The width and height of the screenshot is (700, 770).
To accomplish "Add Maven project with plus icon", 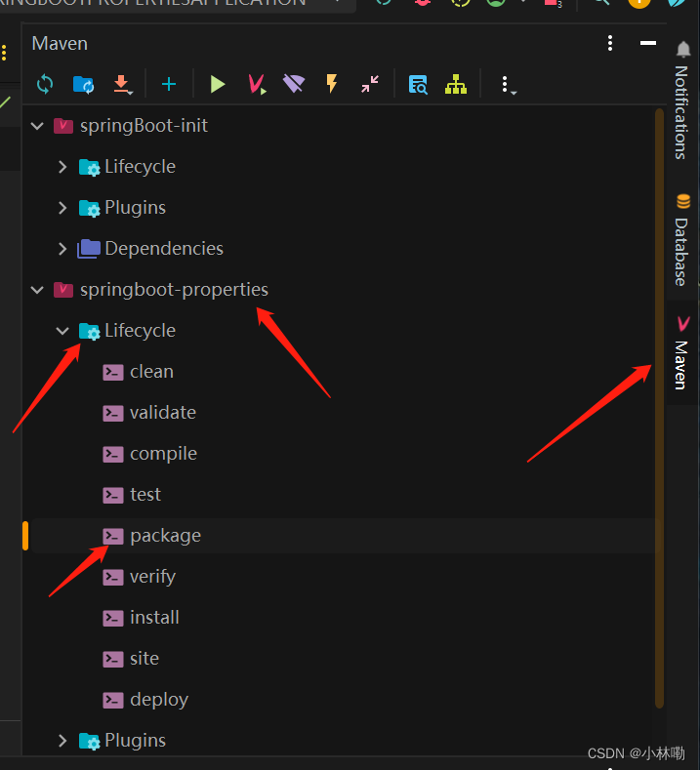I will 169,85.
